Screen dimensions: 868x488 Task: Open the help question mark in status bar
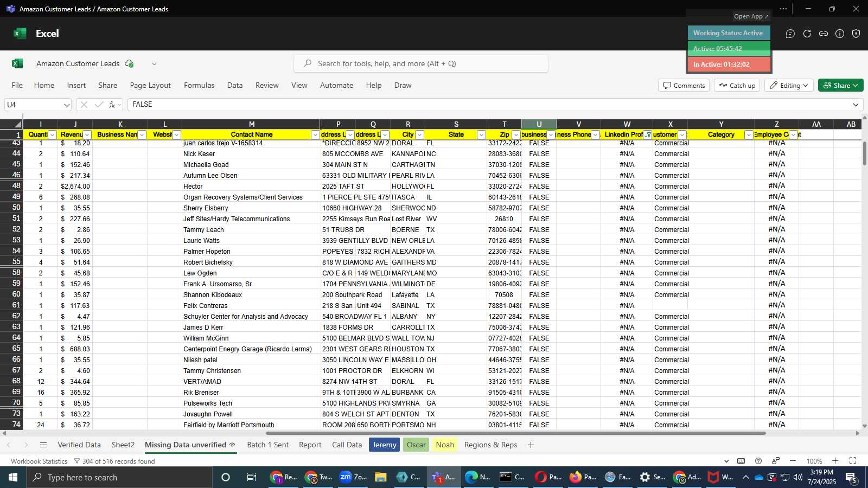pyautogui.click(x=758, y=461)
